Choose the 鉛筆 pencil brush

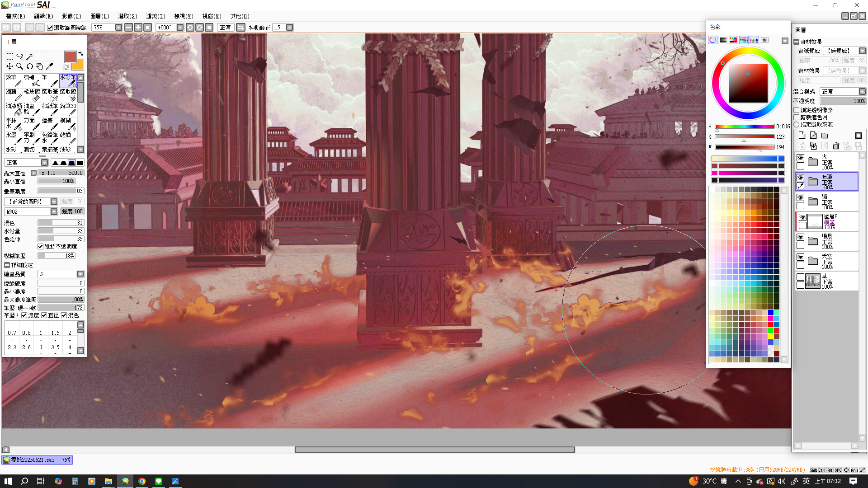pyautogui.click(x=14, y=80)
